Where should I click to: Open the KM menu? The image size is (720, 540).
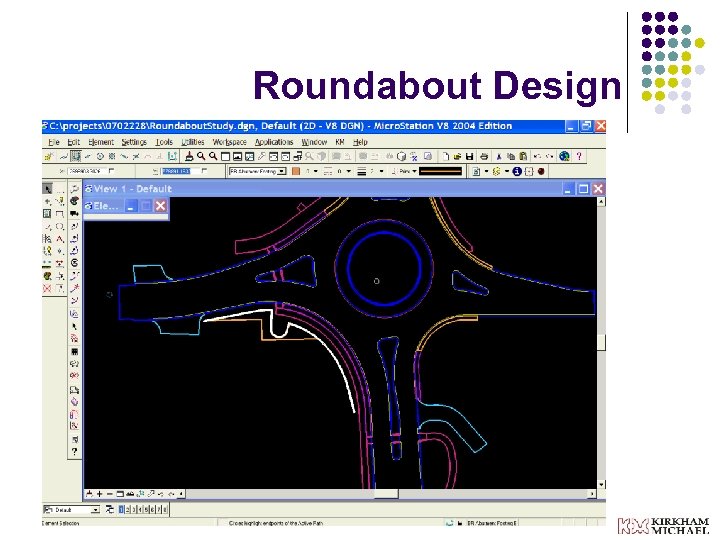tap(340, 142)
